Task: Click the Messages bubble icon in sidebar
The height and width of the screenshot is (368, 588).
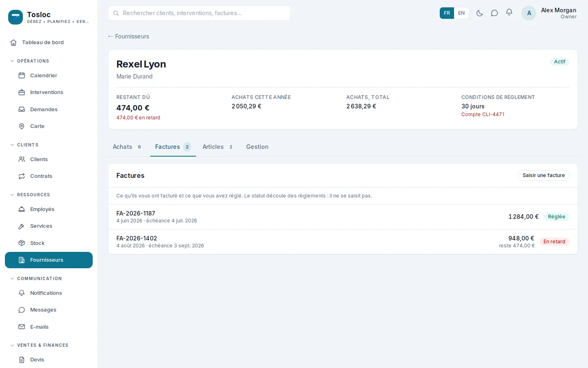Action: (x=22, y=310)
